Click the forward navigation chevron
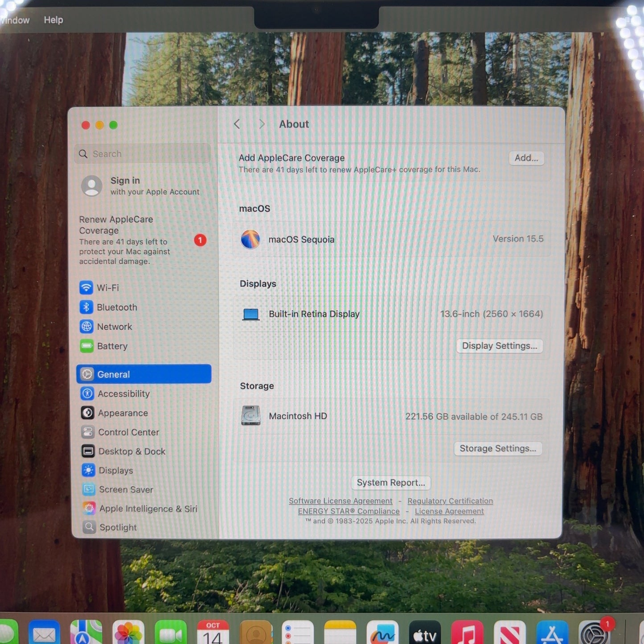Screen dimensions: 644x644 (x=262, y=124)
